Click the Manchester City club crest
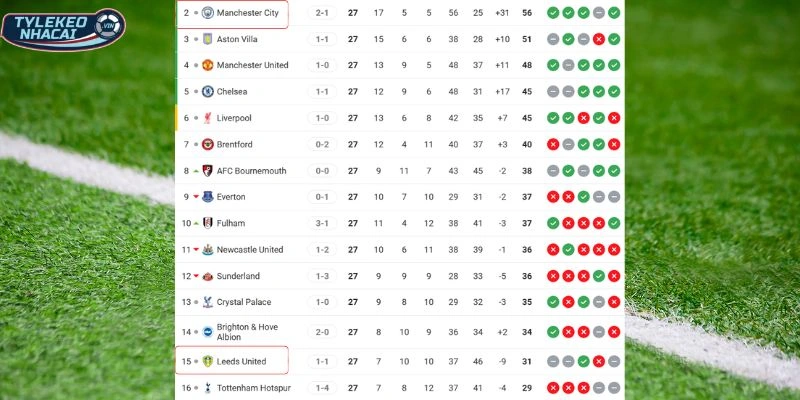Screen dimensions: 800x400 (x=208, y=13)
